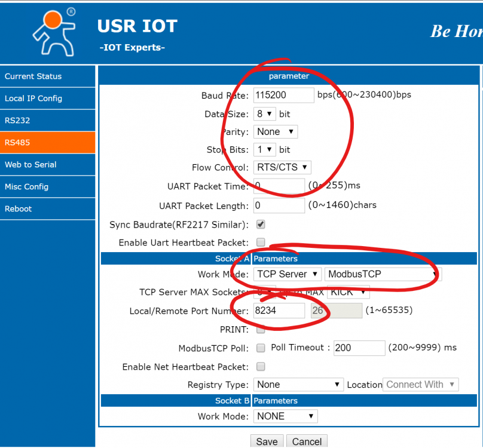Toggle the Sync Baudrate checkbox
Screen dimensions: 483x448
[261, 225]
